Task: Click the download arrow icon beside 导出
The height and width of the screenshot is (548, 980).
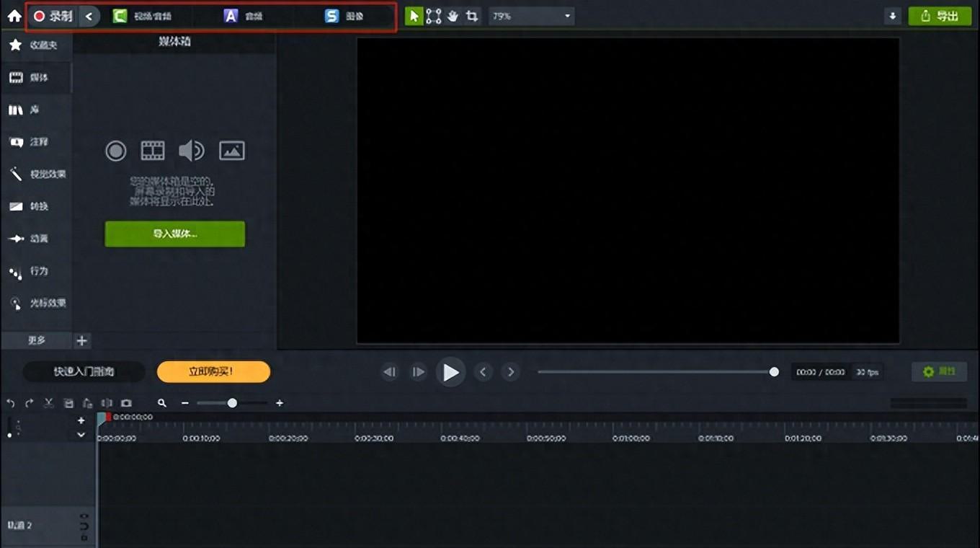Action: [893, 16]
